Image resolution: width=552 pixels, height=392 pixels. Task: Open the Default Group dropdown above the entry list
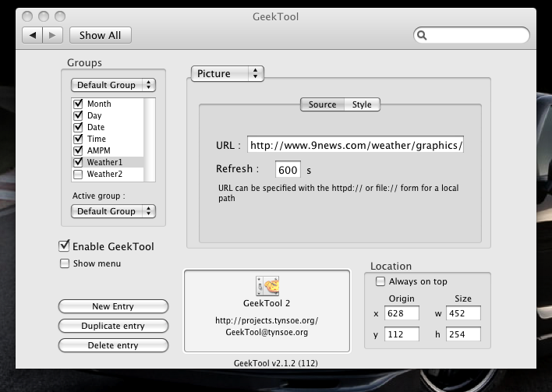coord(113,85)
